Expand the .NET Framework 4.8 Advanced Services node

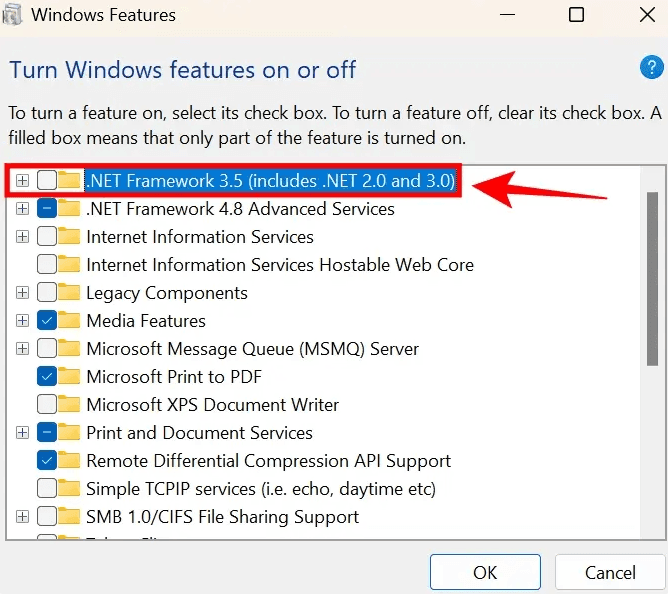[22, 209]
